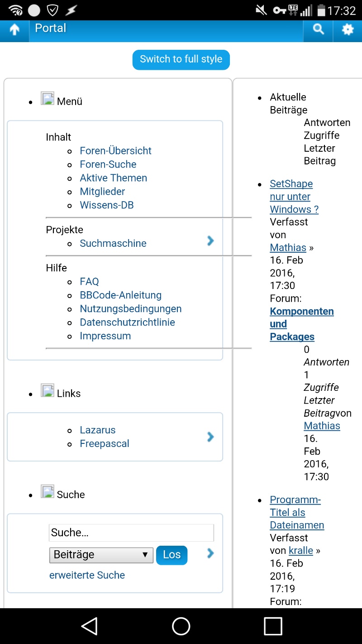Tap the up arrow icon in header

pos(14,30)
